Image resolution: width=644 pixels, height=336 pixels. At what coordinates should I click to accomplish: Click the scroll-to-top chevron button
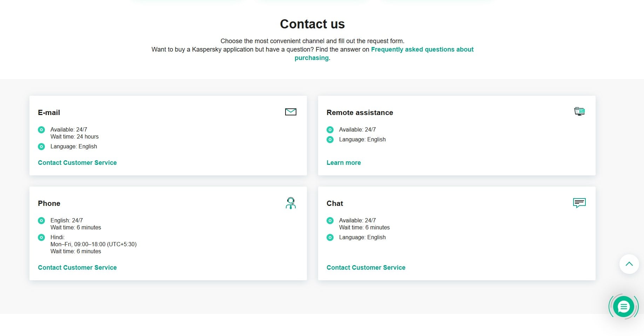click(x=629, y=264)
